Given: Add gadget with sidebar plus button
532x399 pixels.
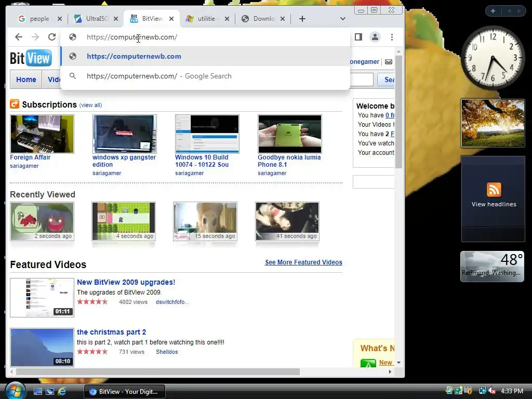Looking at the screenshot, I should 493,11.
